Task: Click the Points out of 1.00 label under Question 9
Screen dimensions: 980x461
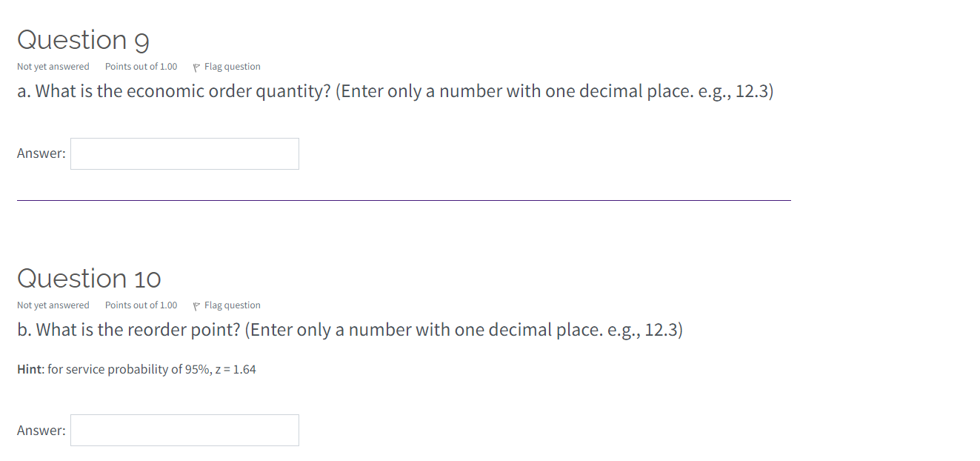Action: 141,66
